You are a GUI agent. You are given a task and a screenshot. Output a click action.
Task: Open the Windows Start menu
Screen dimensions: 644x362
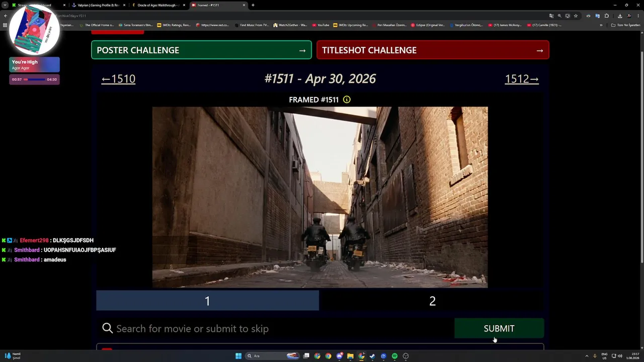[238, 356]
